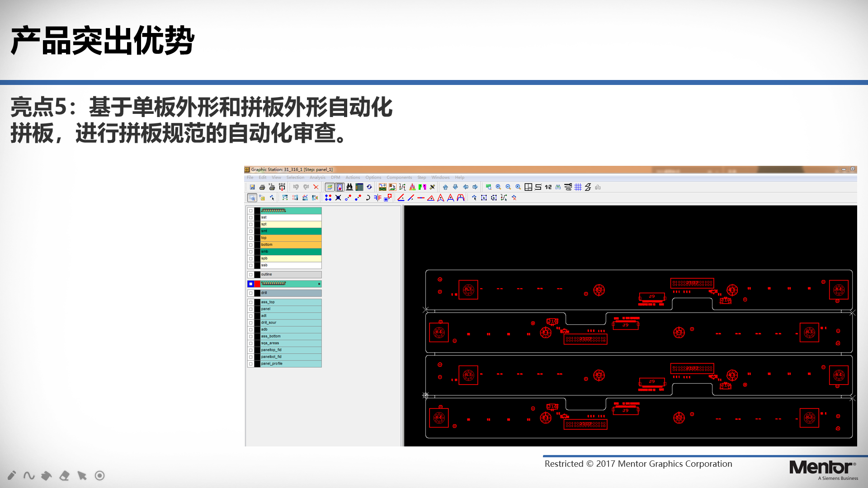Click the blue pan up arrow
Screen dimensions: 868x488
coord(445,187)
